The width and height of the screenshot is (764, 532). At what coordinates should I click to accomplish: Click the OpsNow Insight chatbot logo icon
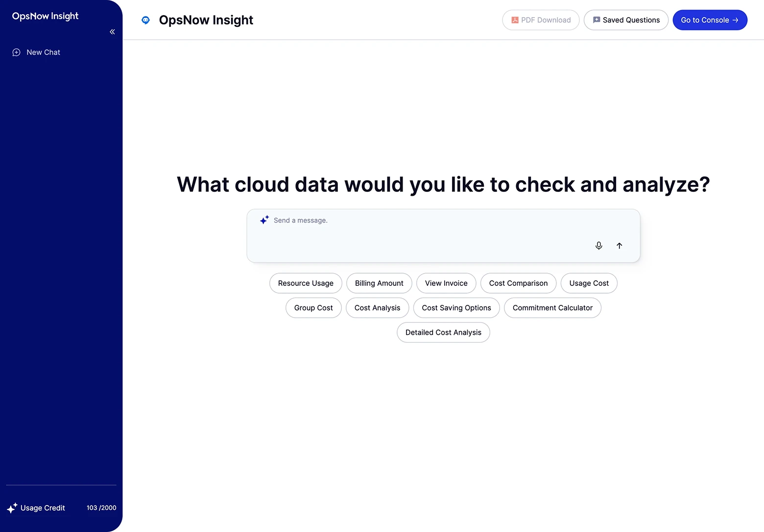click(x=145, y=20)
